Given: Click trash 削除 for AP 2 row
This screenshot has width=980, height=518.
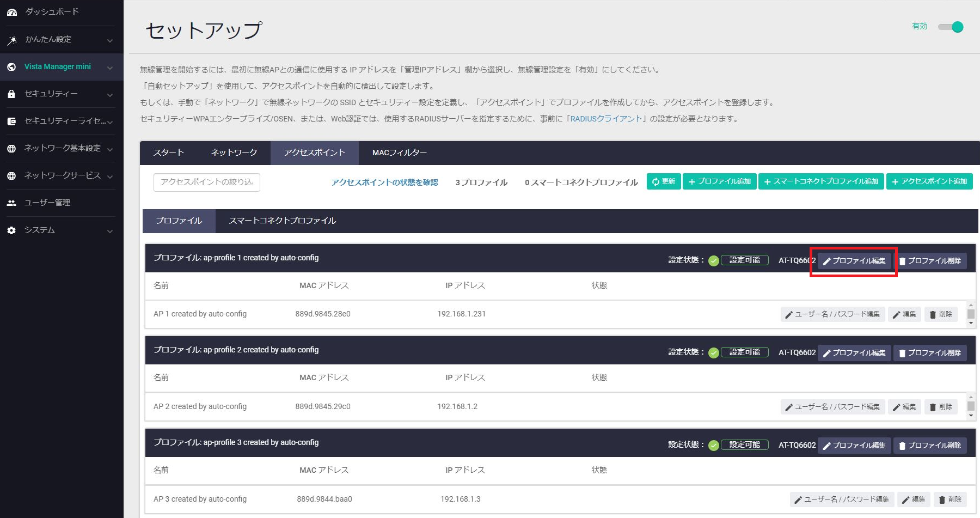Looking at the screenshot, I should 940,407.
